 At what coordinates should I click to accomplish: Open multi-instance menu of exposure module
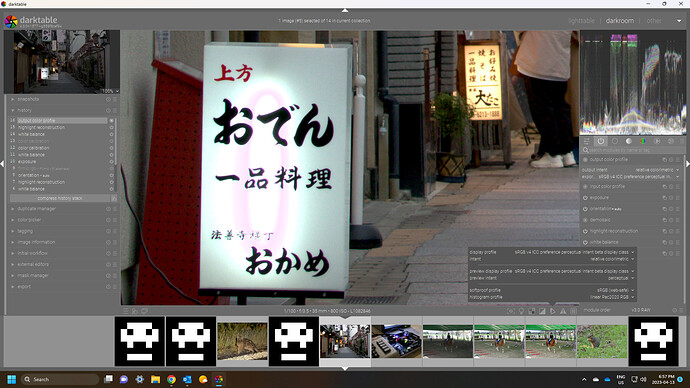coord(664,198)
